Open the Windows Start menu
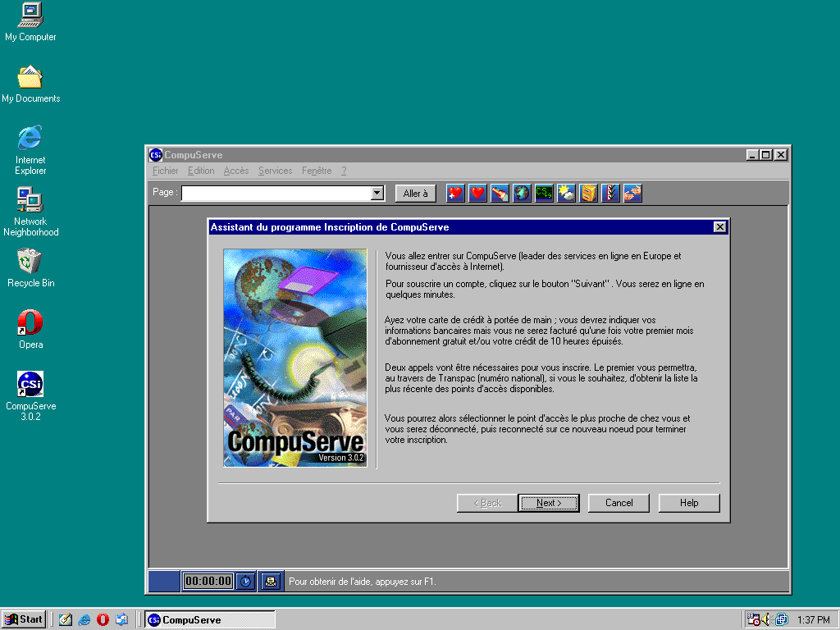The width and height of the screenshot is (840, 630). pos(24,620)
